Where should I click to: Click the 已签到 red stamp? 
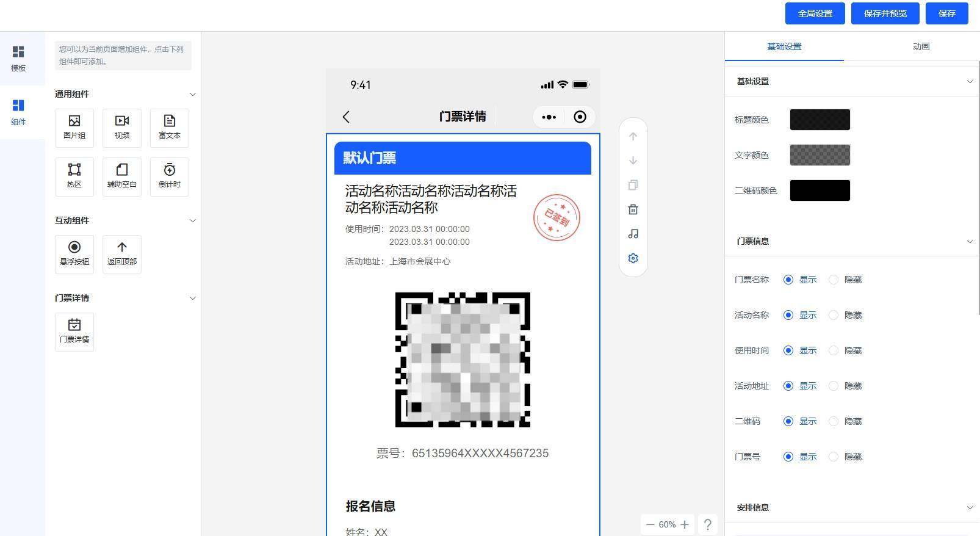[557, 217]
